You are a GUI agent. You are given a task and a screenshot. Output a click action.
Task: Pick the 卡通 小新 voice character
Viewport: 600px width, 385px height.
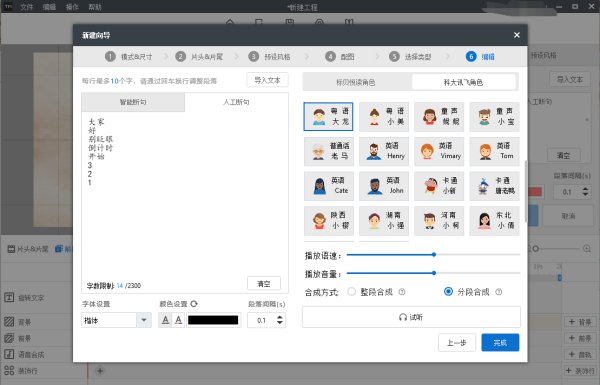point(439,186)
